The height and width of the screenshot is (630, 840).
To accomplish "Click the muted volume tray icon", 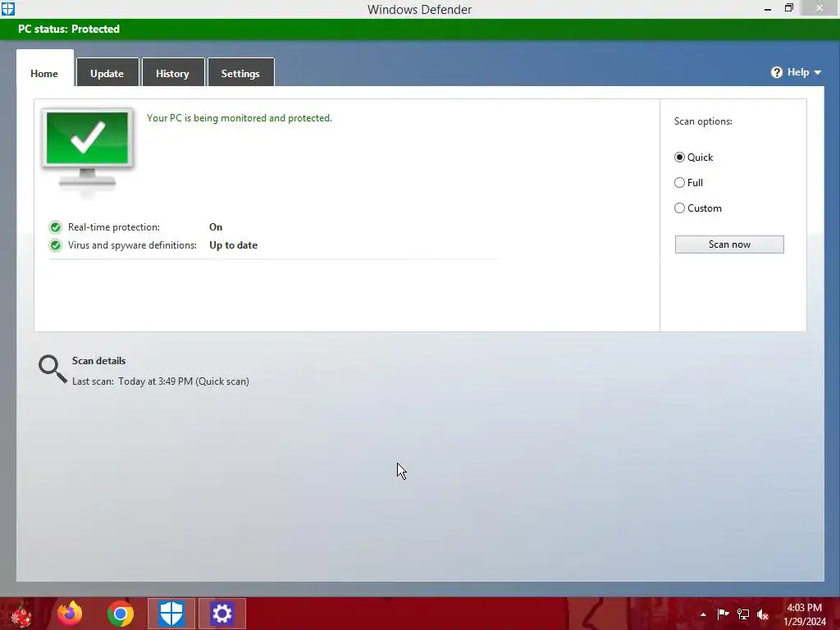I will click(x=763, y=614).
